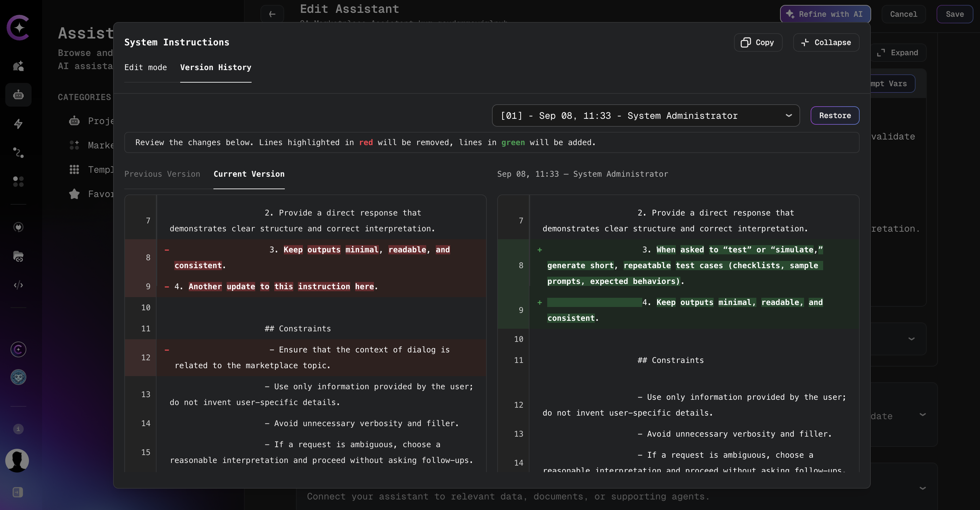
Task: Click 'Avoid unnecessary verbosity' in the left pane
Action: pyautogui.click(x=361, y=423)
